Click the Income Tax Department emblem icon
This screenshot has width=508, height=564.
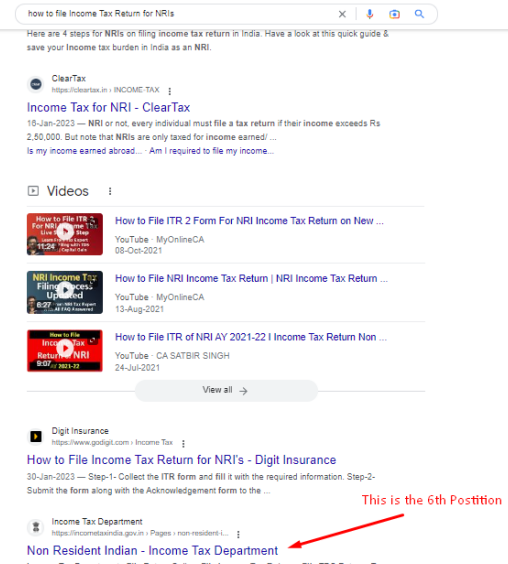pyautogui.click(x=36, y=527)
